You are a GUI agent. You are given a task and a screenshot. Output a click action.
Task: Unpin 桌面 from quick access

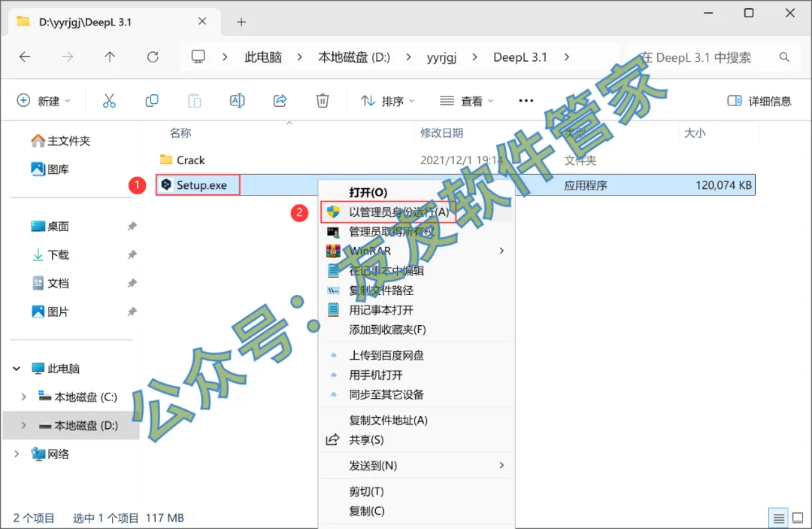click(x=132, y=226)
